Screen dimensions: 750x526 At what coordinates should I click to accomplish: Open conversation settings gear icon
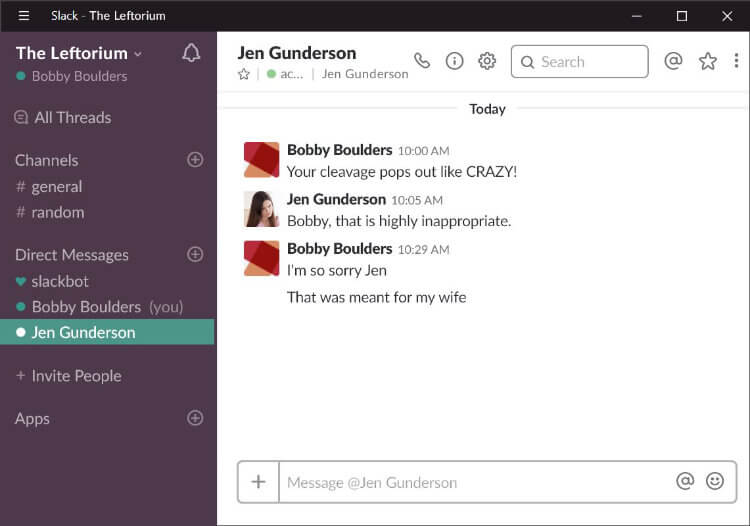pos(487,61)
